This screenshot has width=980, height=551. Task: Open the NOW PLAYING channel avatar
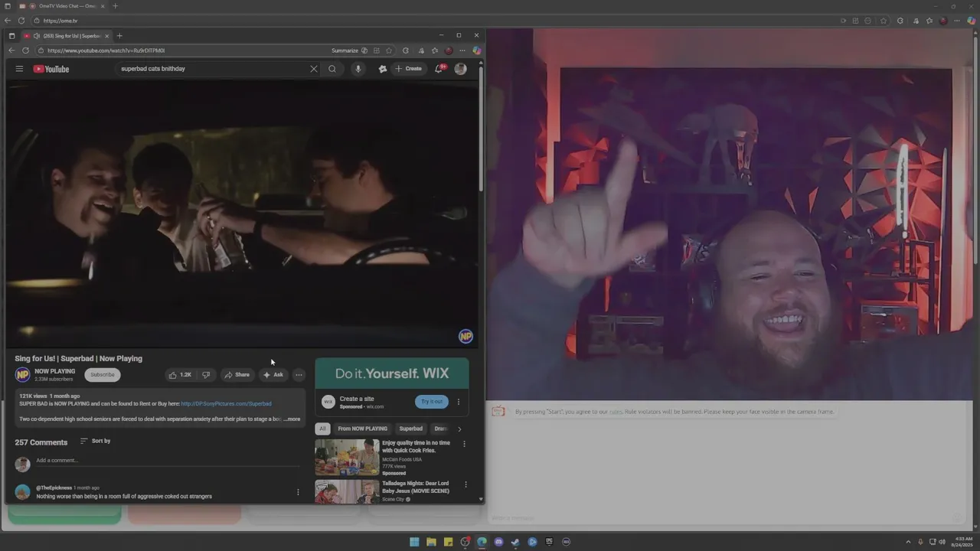[x=22, y=374]
